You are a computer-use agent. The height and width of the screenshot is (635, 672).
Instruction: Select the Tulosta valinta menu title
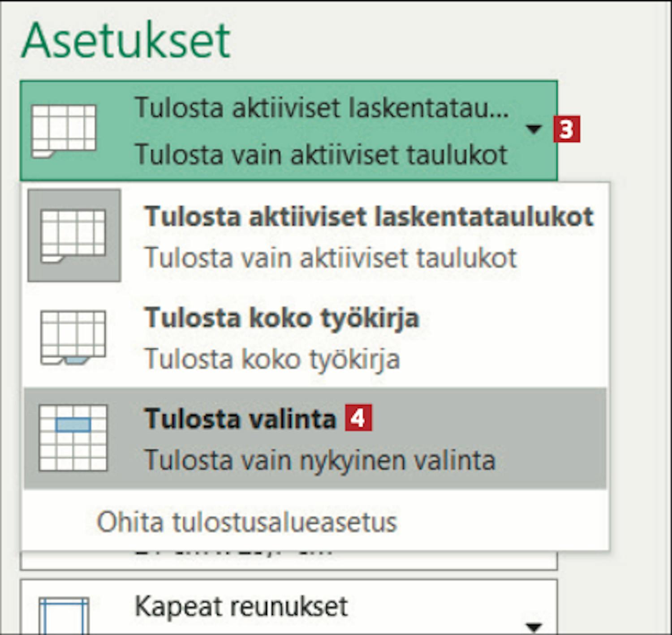(240, 419)
